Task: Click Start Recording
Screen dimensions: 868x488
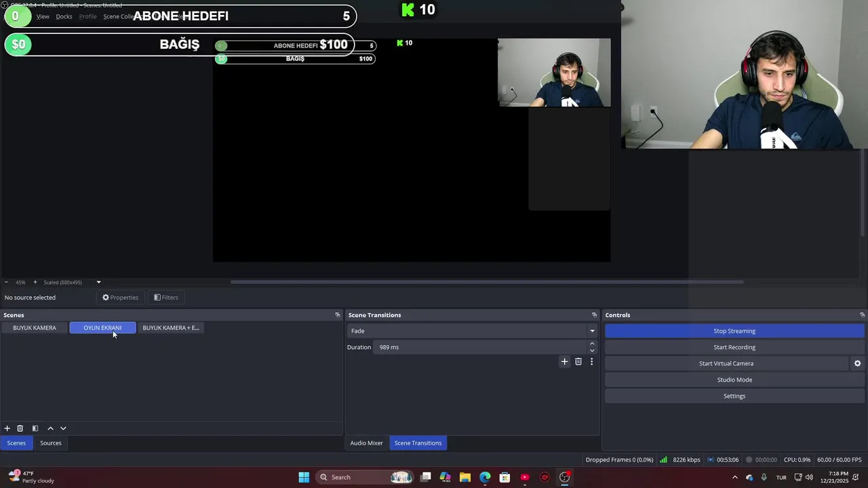Action: pos(734,347)
